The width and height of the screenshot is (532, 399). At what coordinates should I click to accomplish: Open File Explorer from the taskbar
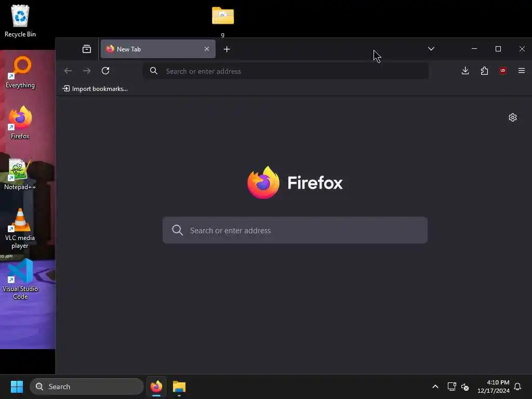click(179, 387)
